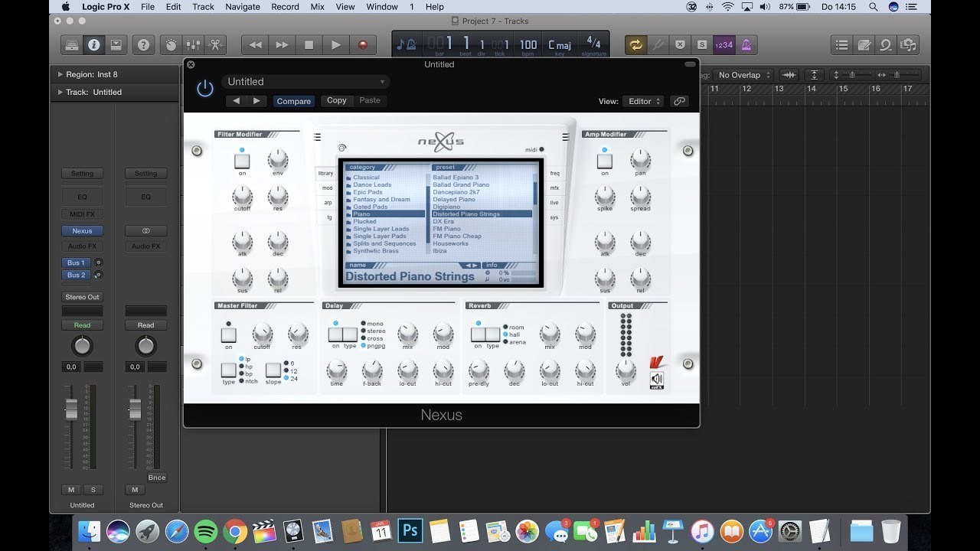The image size is (980, 551).
Task: Select Nexus mfx tab
Action: 554,187
